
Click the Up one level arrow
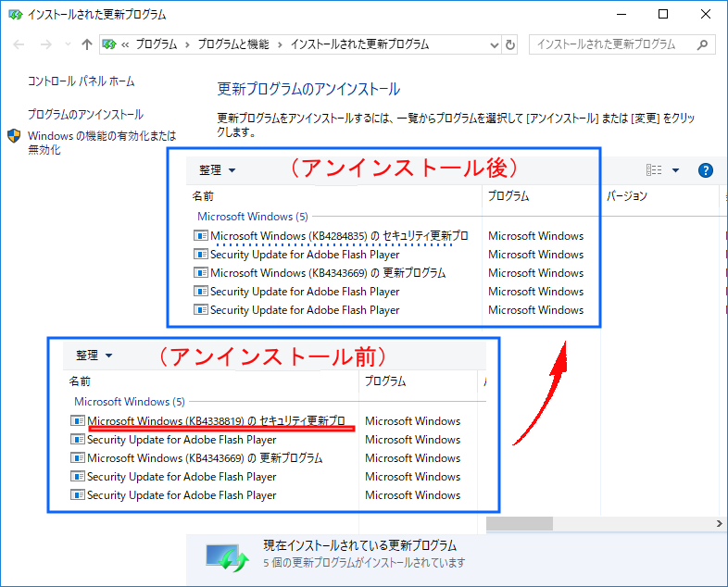(86, 44)
